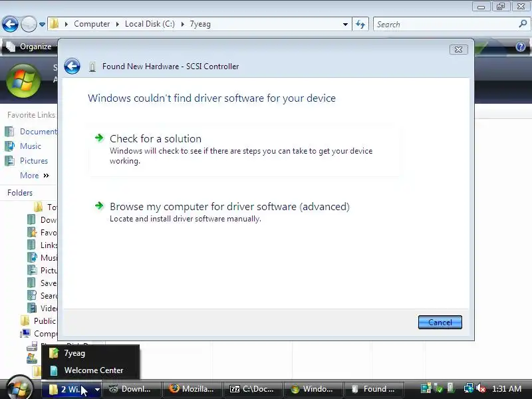Click the Windows Start orb
This screenshot has width=532, height=399.
click(20, 388)
